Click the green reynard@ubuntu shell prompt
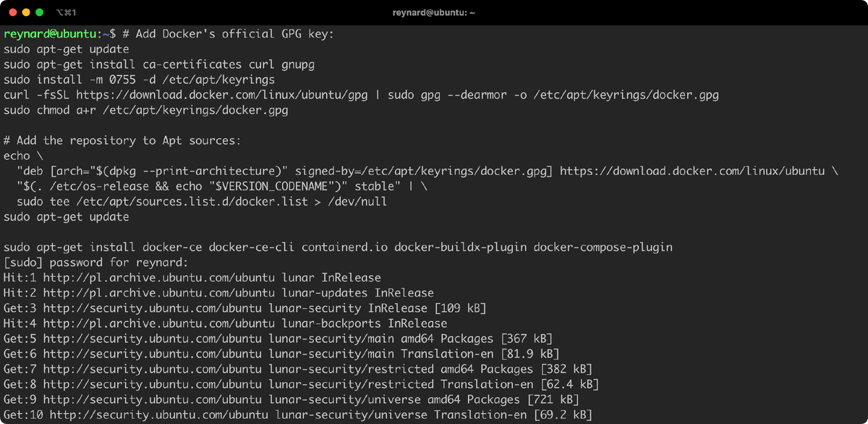The image size is (868, 424). [49, 34]
